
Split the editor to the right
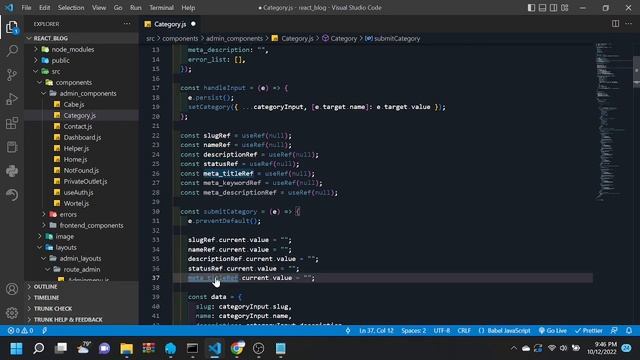pyautogui.click(x=615, y=24)
